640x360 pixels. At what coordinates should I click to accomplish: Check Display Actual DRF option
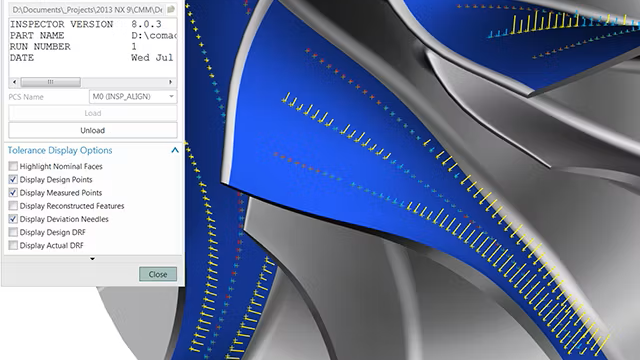pos(13,245)
